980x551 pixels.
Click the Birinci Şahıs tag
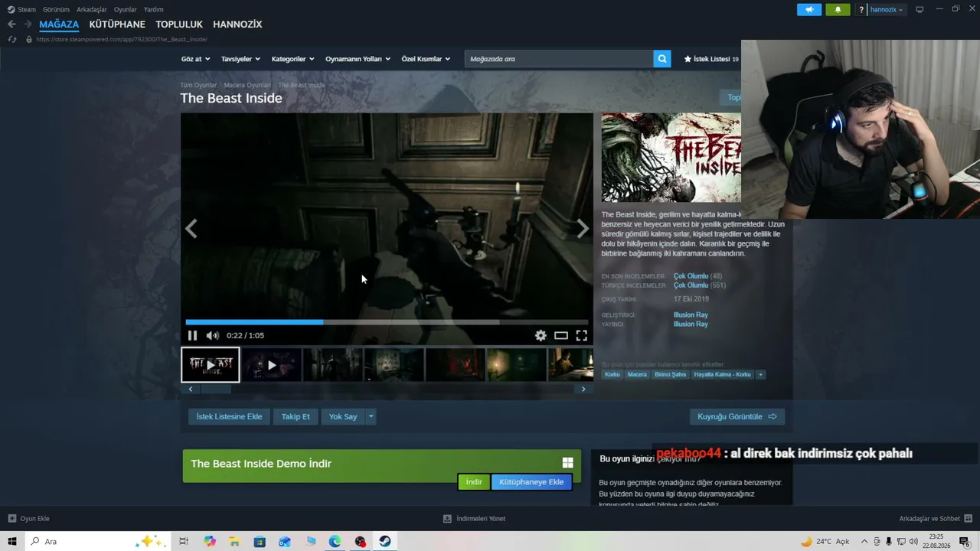pos(670,374)
